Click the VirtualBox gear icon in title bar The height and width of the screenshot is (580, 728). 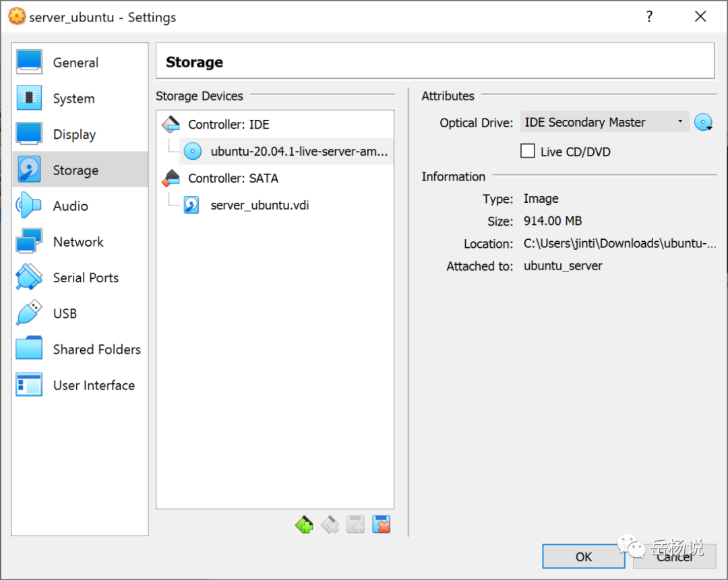(17, 17)
